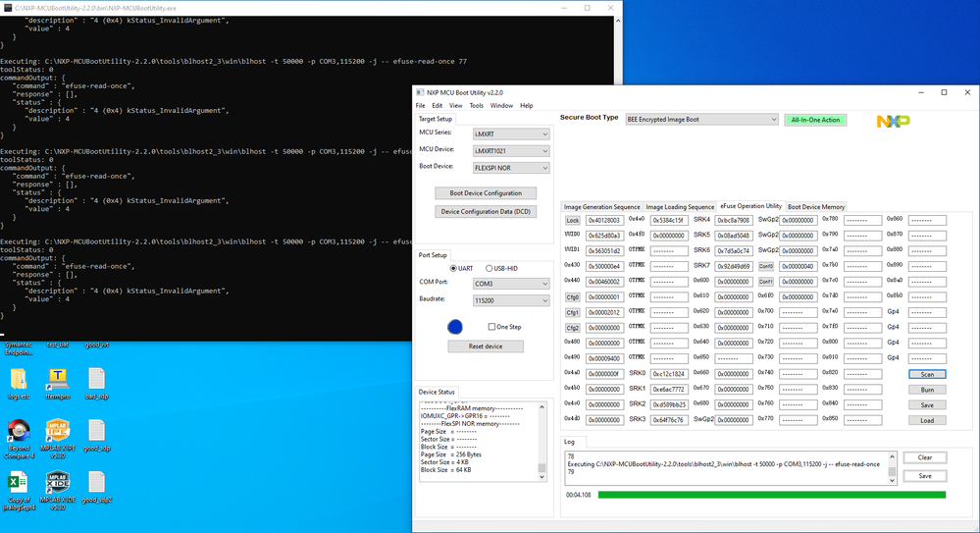Launch the ttermpro desktop shortcut

[x=58, y=384]
